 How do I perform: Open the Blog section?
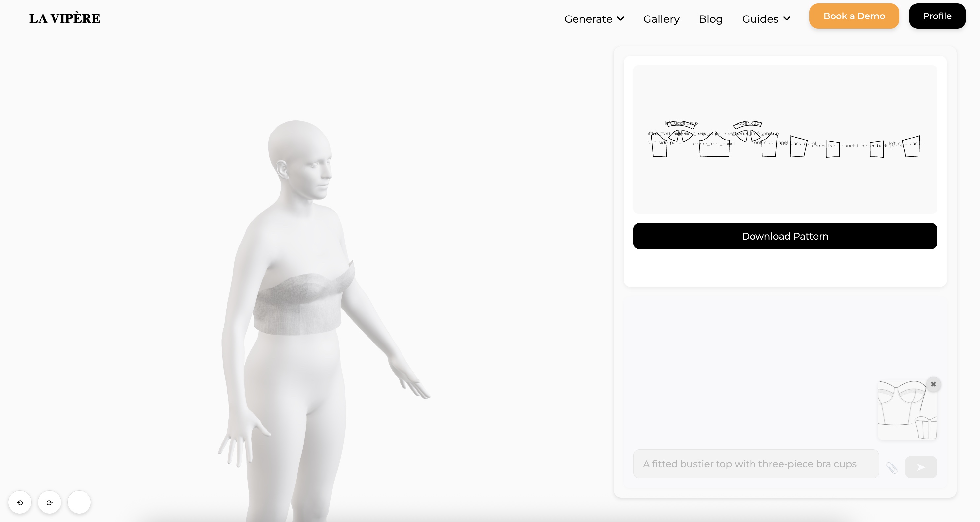(710, 18)
